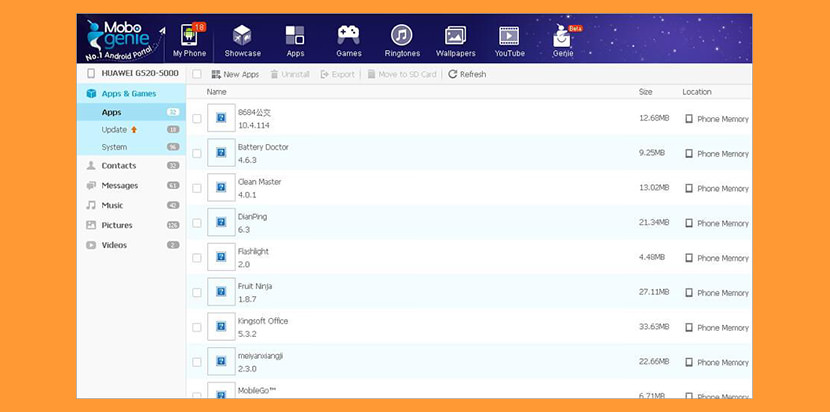
Task: Click the 8684公交 app icon
Action: (221, 118)
